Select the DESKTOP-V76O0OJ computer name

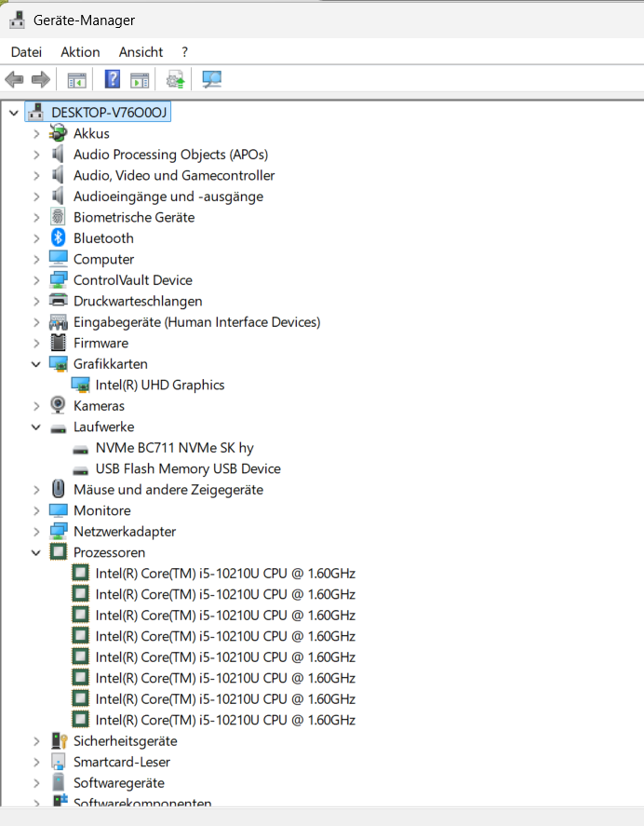point(109,112)
